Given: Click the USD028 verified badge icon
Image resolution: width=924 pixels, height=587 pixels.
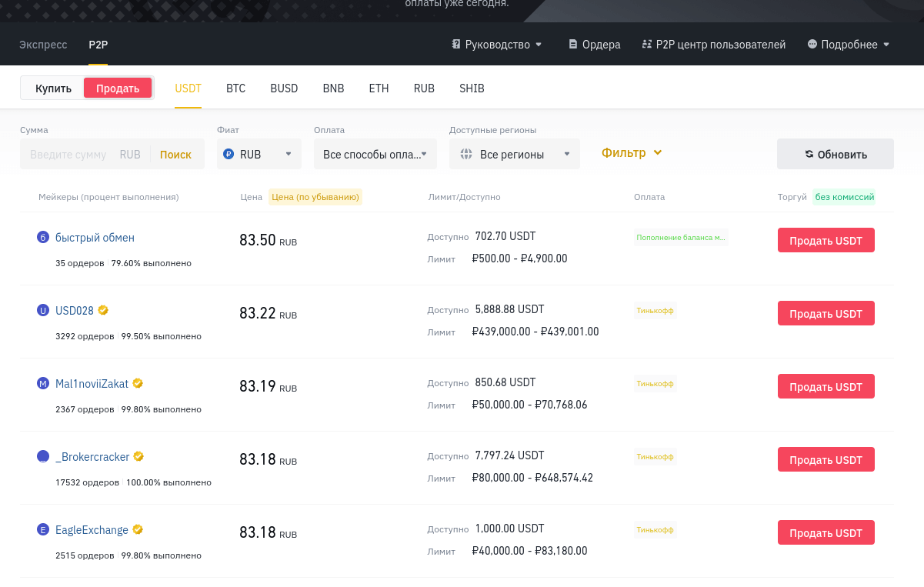Looking at the screenshot, I should tap(103, 310).
